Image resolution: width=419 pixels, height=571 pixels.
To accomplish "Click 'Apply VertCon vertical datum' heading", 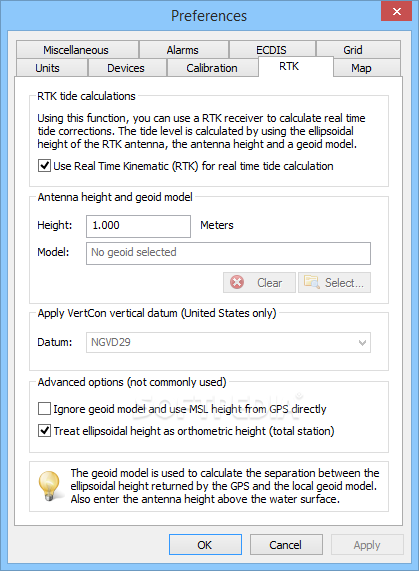I will pos(157,313).
